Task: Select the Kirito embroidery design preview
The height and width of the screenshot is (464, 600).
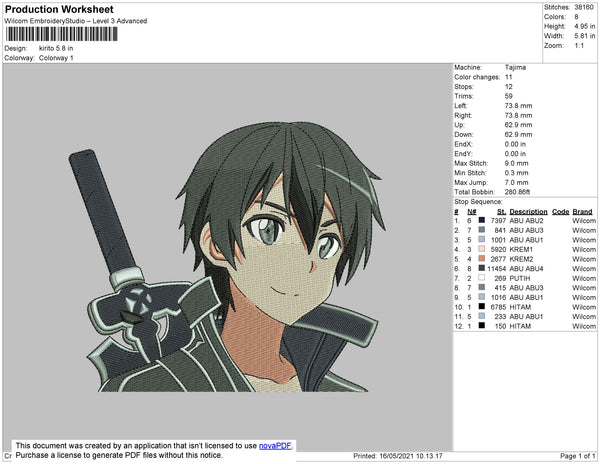Action: coord(227,257)
